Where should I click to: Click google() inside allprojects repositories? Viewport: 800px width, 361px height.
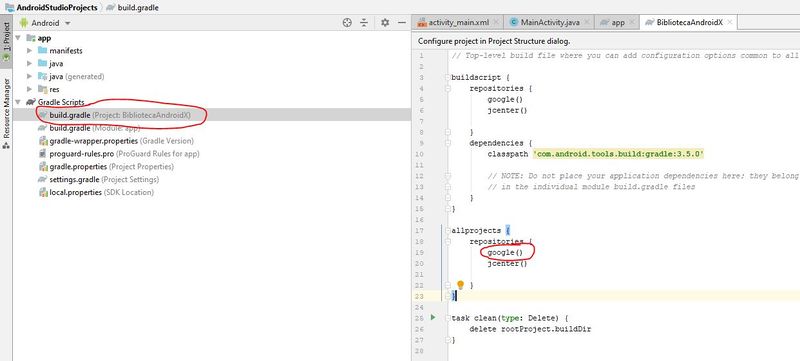click(x=505, y=252)
